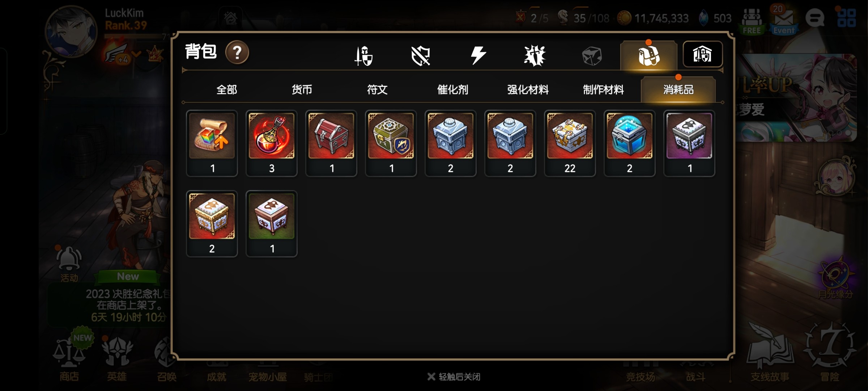Switch to the 全部 tab
This screenshot has width=868, height=391.
[227, 89]
